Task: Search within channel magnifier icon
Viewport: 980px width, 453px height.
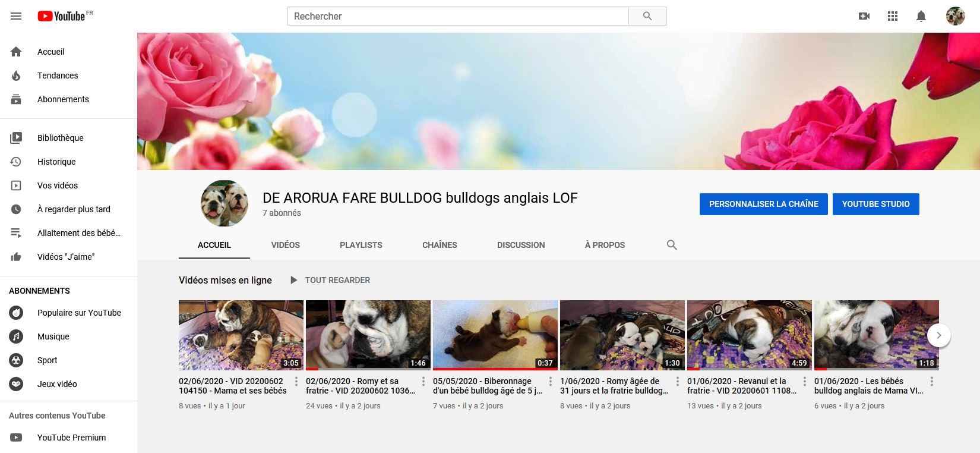Action: point(672,245)
